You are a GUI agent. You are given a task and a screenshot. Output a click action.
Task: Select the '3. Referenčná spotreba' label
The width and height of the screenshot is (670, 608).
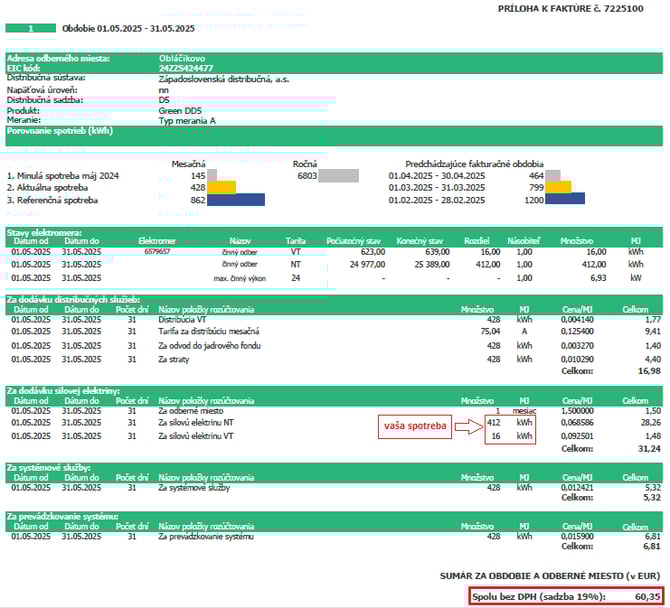coord(52,200)
